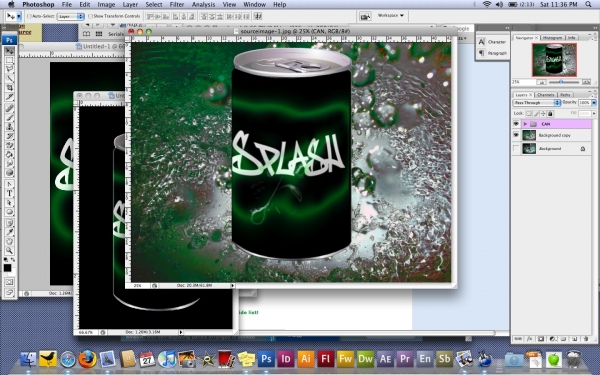Select the Magic Wand tool

pyautogui.click(x=9, y=78)
